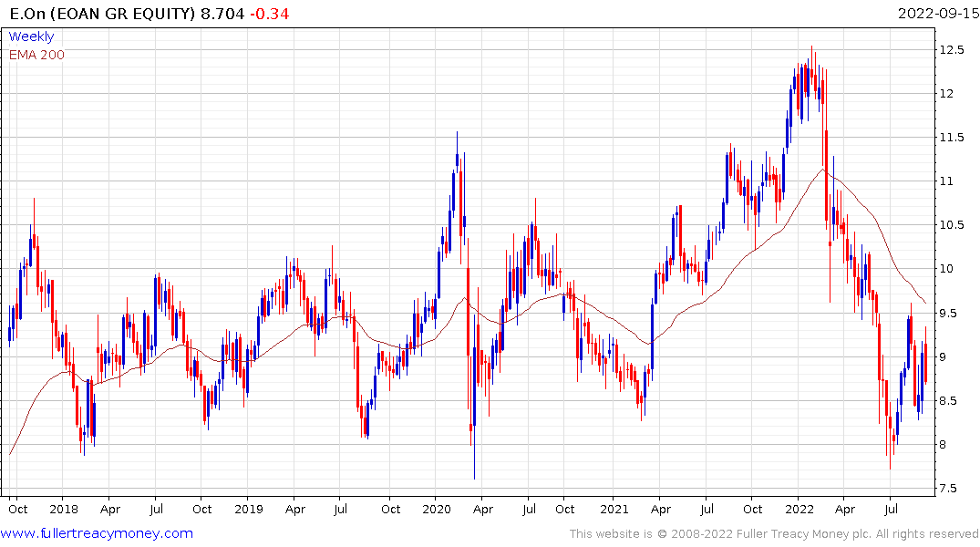
Task: Select the Weekly interval label
Action: pos(31,36)
